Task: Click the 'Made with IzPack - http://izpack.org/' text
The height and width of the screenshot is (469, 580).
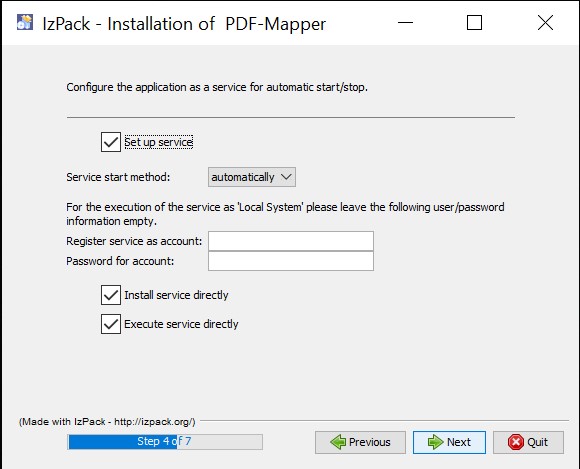Action: coord(107,422)
